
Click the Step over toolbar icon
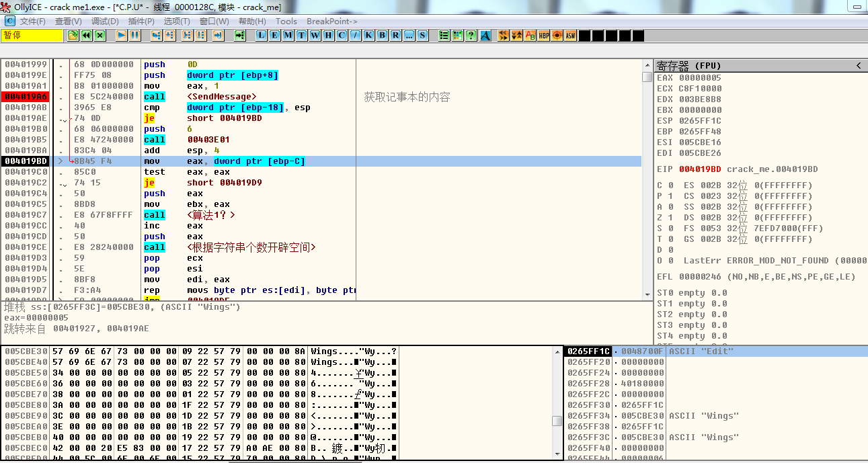170,35
